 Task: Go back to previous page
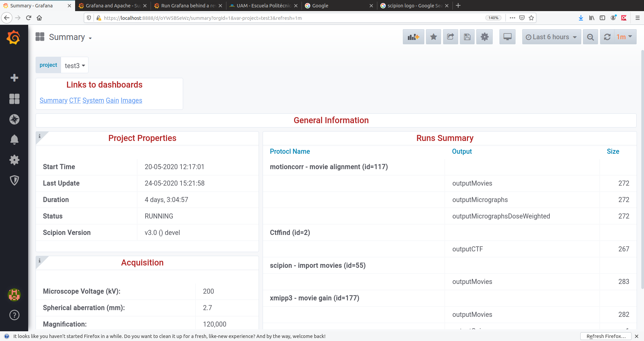click(x=7, y=18)
